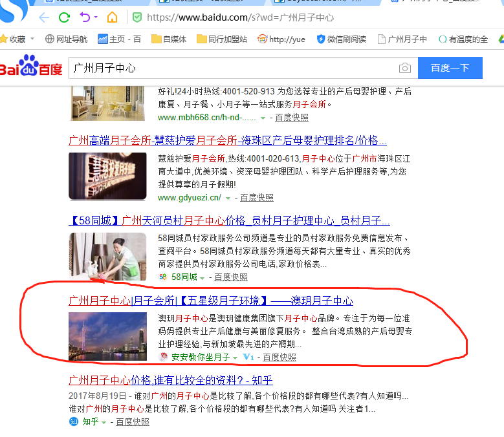Click the 安安教你坐月子 avatar icon
Screen dimensions: 504x437
click(x=163, y=356)
